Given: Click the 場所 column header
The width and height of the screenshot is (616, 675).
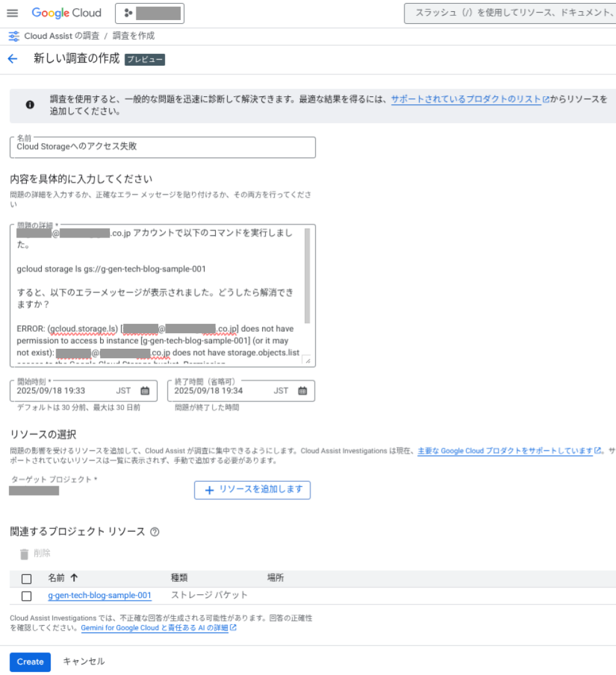Looking at the screenshot, I should coord(276,577).
